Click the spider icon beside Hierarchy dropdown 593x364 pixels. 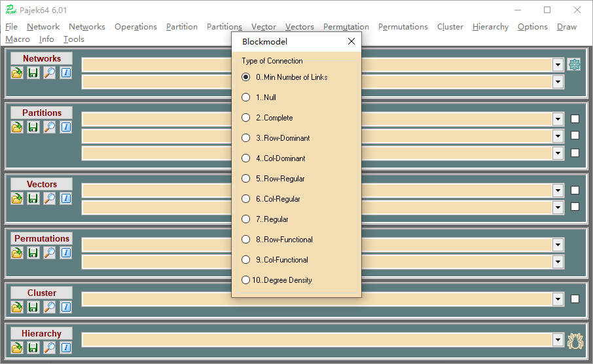575,340
